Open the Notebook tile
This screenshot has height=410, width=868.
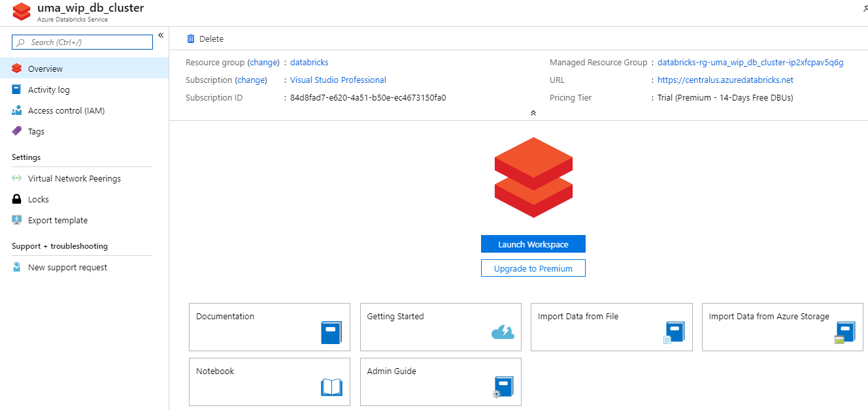click(x=269, y=382)
